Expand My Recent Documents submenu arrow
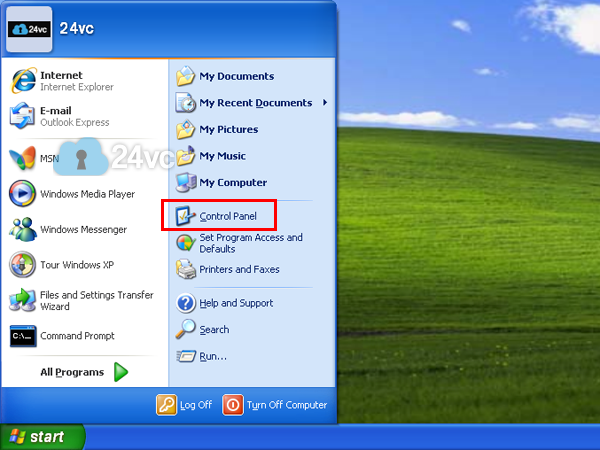This screenshot has width=600, height=450. pos(325,102)
